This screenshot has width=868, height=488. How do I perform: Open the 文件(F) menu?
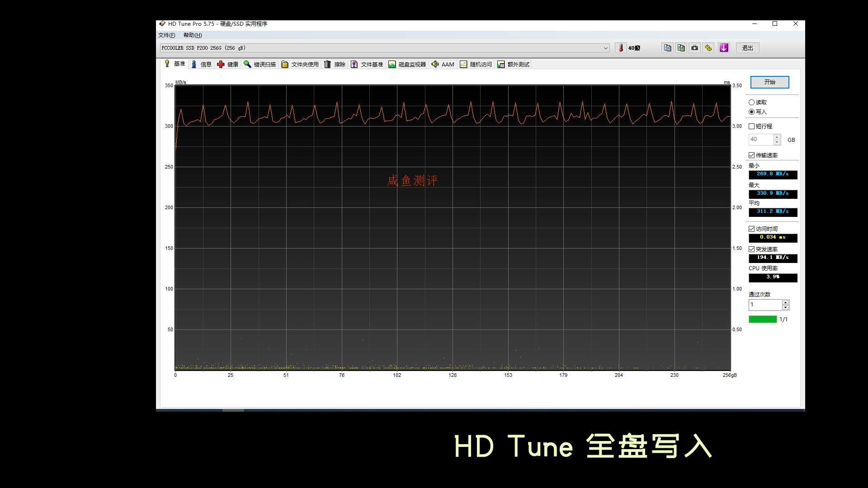pos(166,35)
